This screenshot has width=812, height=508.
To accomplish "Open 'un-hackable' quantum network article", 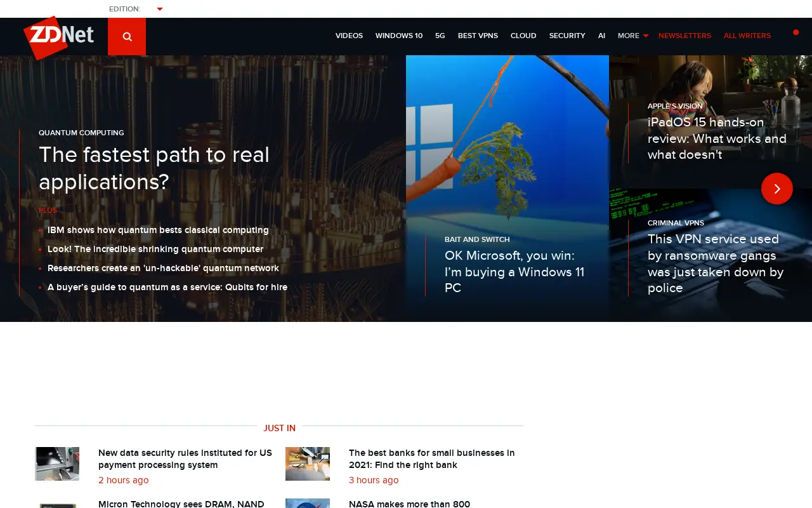I will 163,268.
